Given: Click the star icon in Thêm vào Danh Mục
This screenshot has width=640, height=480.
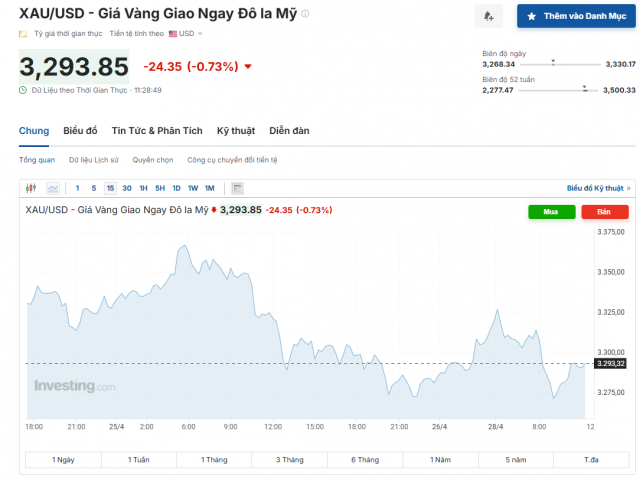Looking at the screenshot, I should 531,16.
